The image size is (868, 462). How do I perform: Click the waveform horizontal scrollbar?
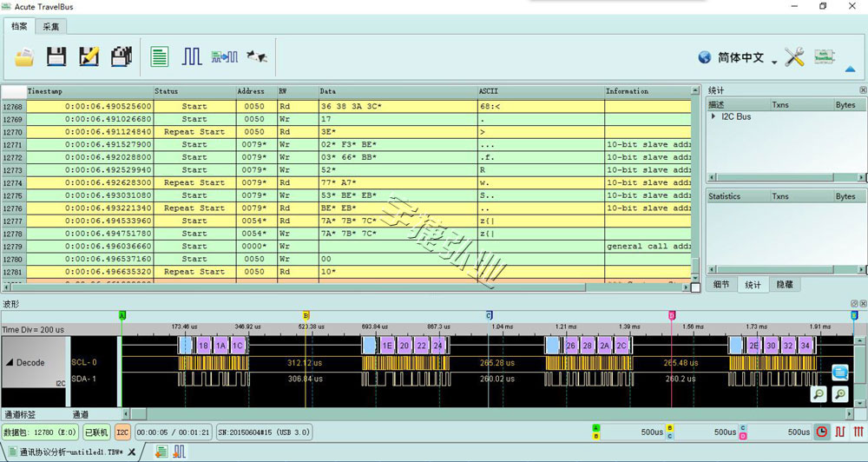490,414
